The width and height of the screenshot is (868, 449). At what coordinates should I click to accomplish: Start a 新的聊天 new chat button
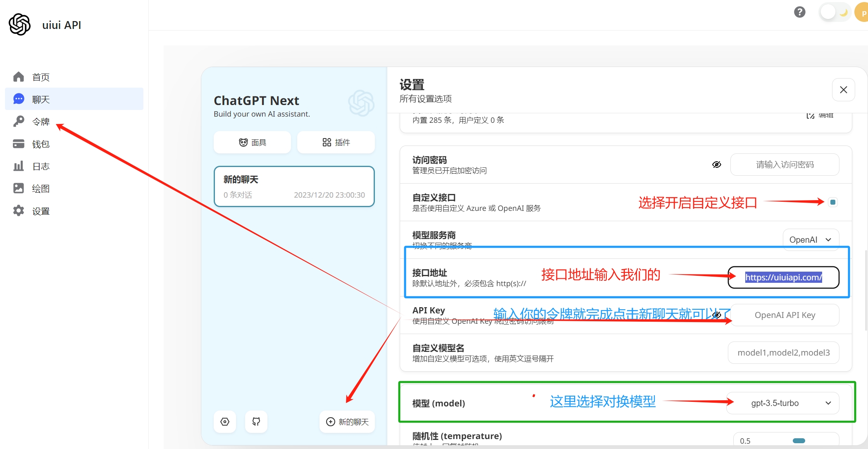click(x=347, y=422)
